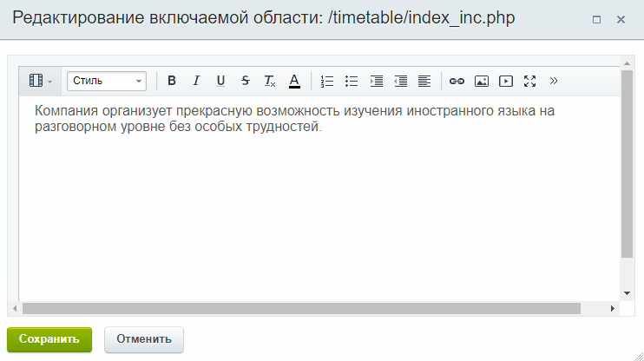Apply strikethrough formatting

(246, 81)
